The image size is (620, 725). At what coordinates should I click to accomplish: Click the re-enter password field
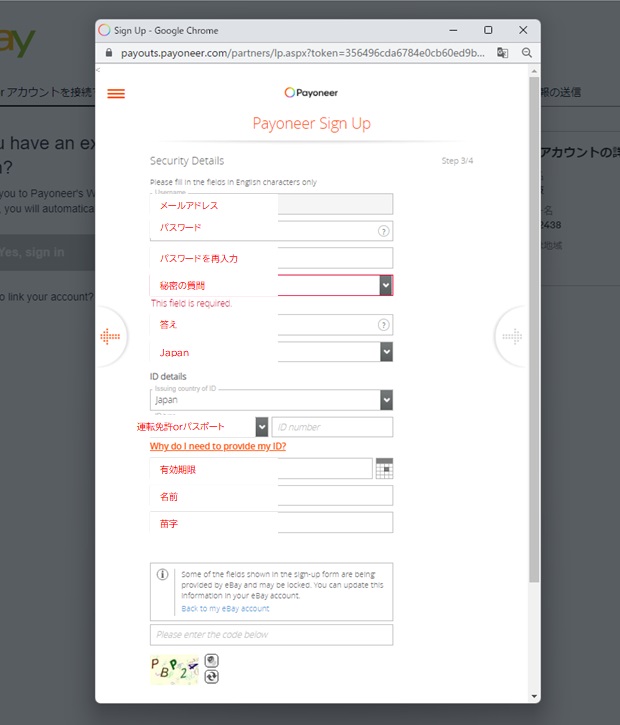[271, 258]
